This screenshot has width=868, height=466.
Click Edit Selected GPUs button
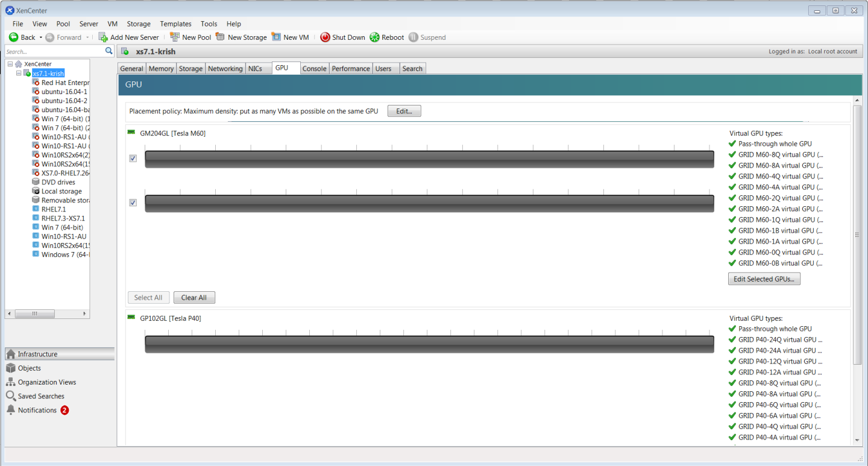pyautogui.click(x=764, y=279)
